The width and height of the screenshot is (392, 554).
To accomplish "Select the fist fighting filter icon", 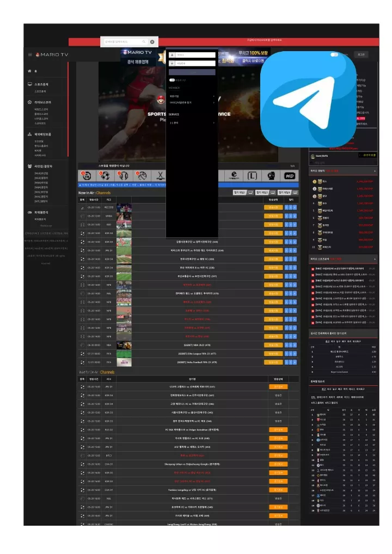I will (x=271, y=175).
